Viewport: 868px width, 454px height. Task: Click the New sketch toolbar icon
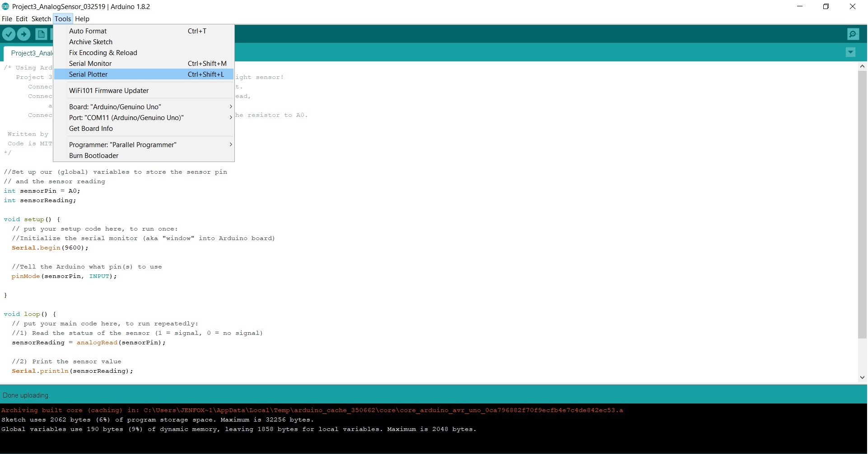(41, 34)
